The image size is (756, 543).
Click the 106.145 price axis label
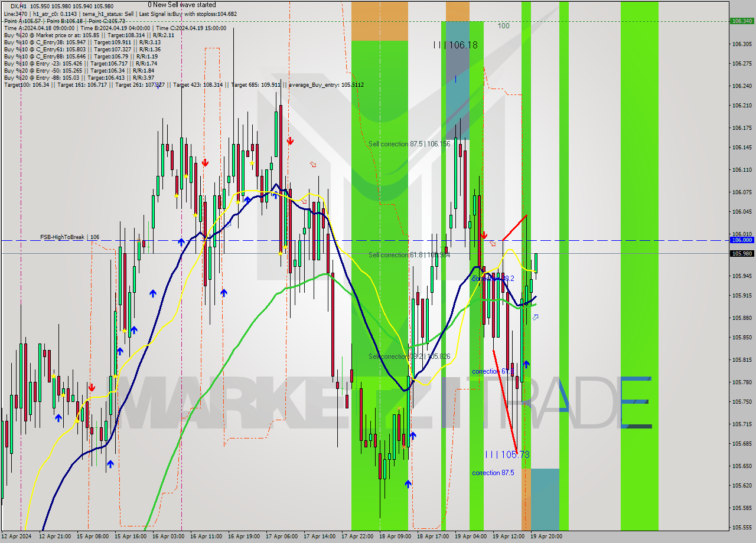742,147
